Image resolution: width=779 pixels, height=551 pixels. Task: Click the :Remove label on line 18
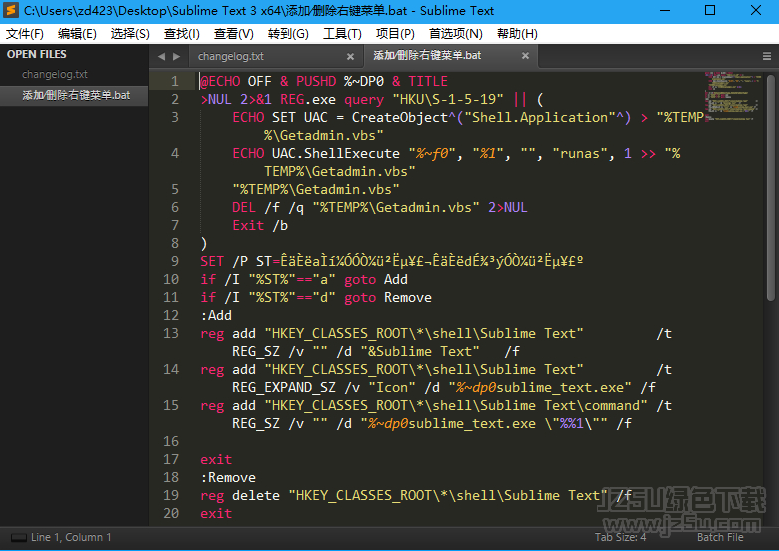click(228, 477)
